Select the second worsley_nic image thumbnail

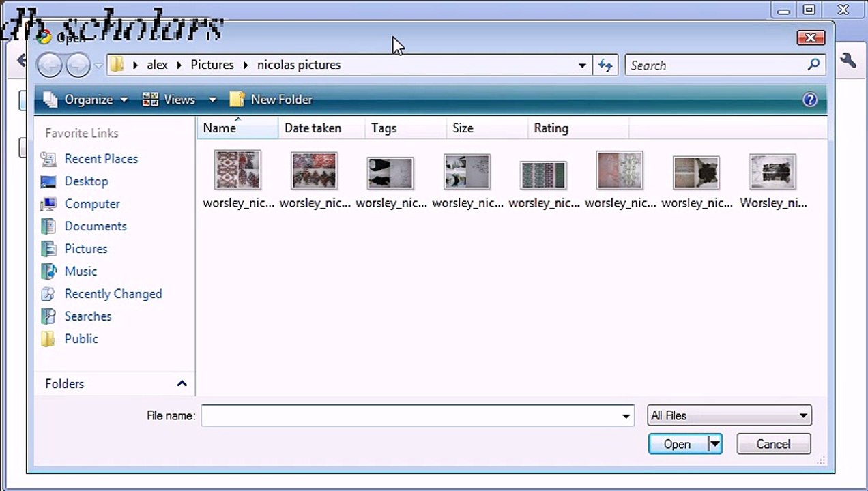pos(315,170)
